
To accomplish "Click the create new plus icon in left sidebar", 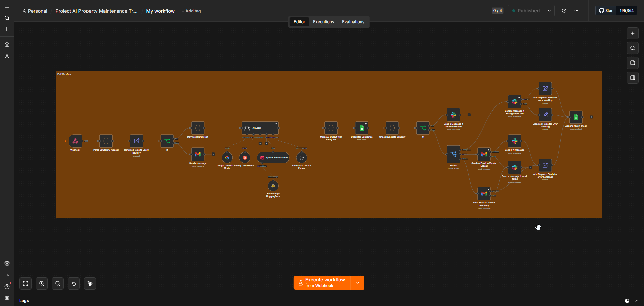I will coord(7,7).
